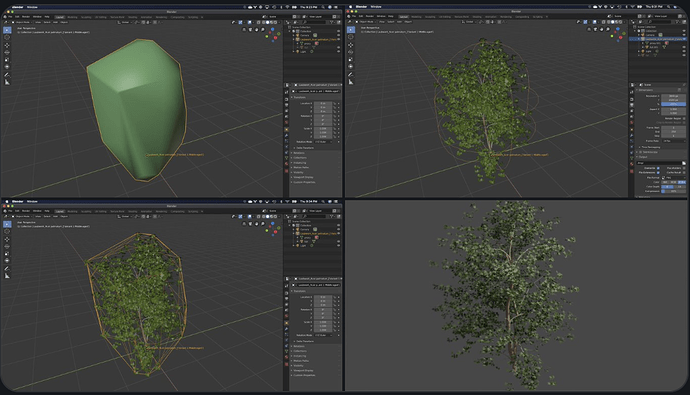The height and width of the screenshot is (395, 690).
Task: Open Modifier properties tab in top-left window
Action: (x=286, y=135)
